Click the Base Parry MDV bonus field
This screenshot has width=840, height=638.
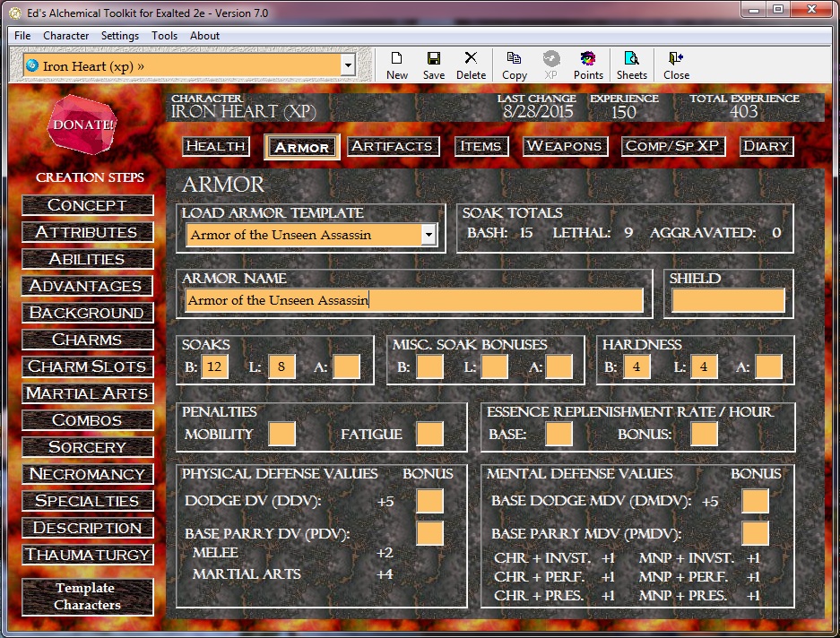click(x=756, y=533)
